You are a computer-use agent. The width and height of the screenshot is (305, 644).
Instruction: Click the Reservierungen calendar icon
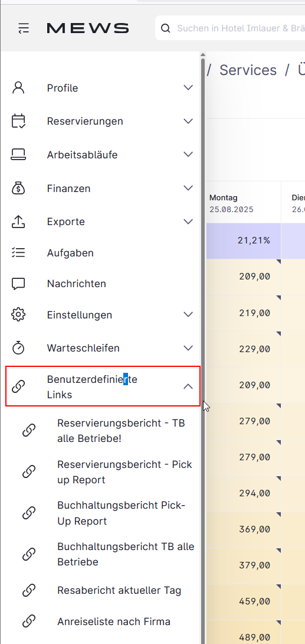tap(18, 121)
